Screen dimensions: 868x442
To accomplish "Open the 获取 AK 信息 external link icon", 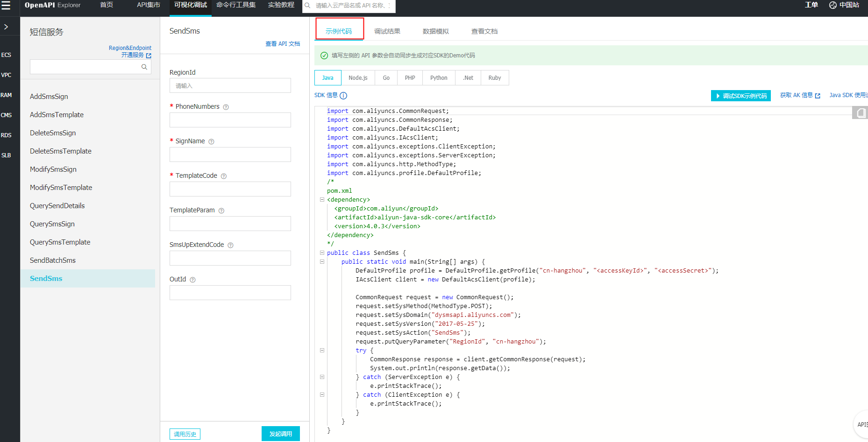I will click(818, 96).
